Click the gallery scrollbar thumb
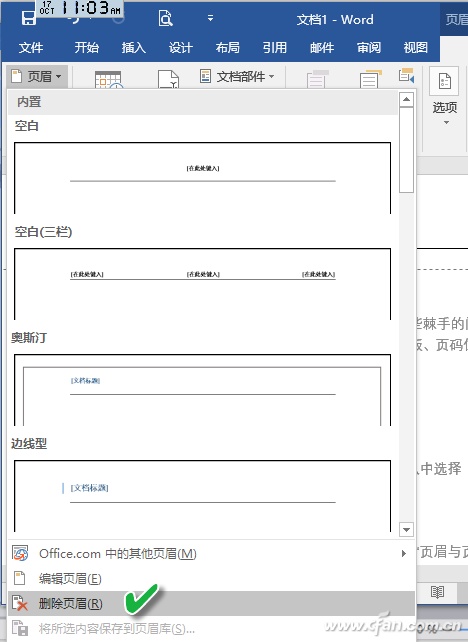Viewport: 468px width, 642px height. click(406, 150)
